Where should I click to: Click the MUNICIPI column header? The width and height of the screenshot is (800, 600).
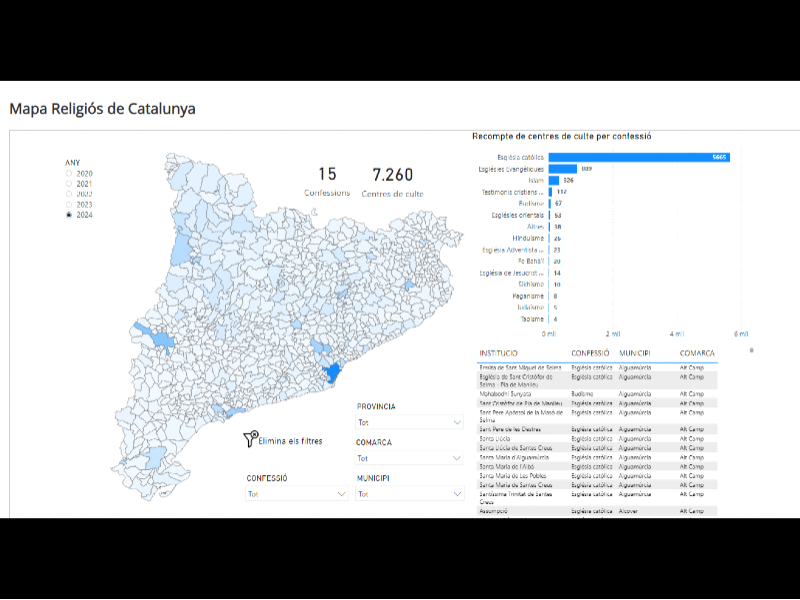[636, 354]
